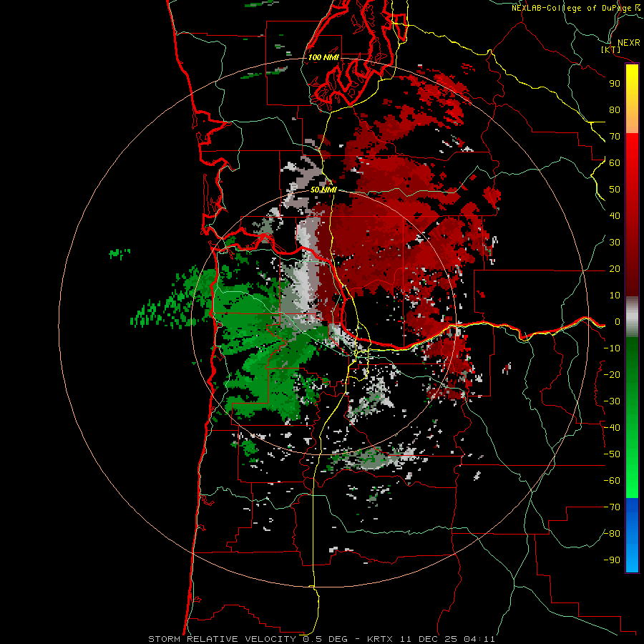Viewport: 644px width, 644px height.
Task: Click the "-60" value on velocity scale
Action: pyautogui.click(x=612, y=481)
